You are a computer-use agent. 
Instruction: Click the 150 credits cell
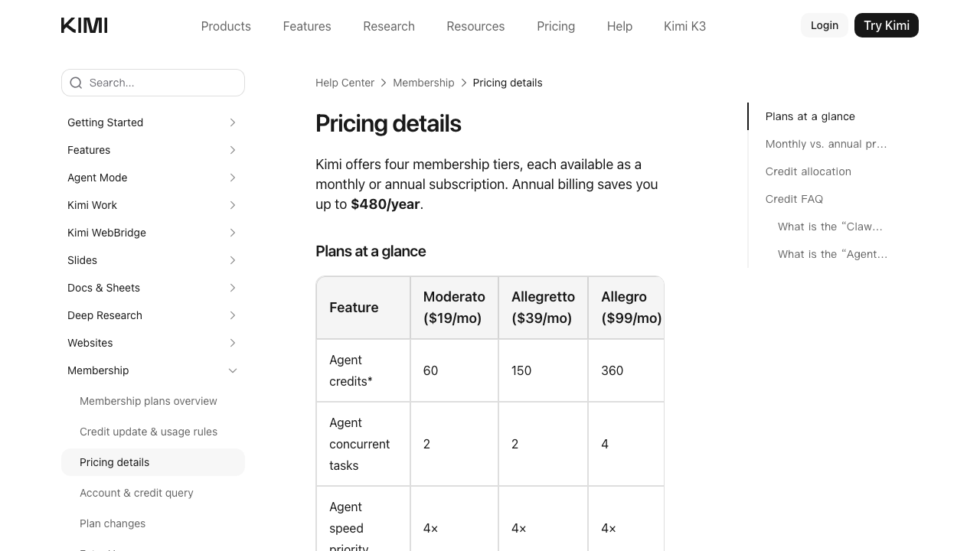(543, 370)
